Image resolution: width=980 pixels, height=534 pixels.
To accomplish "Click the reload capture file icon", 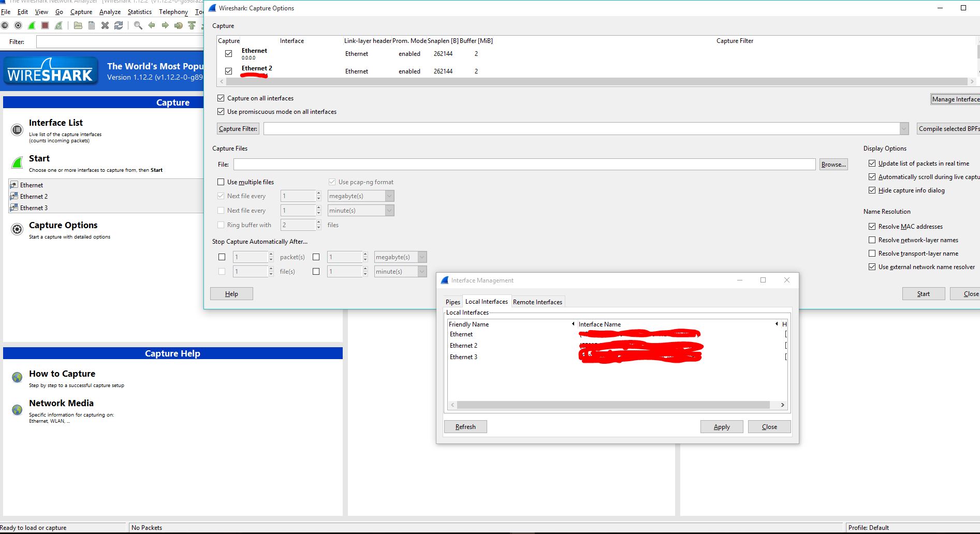I will pos(119,25).
